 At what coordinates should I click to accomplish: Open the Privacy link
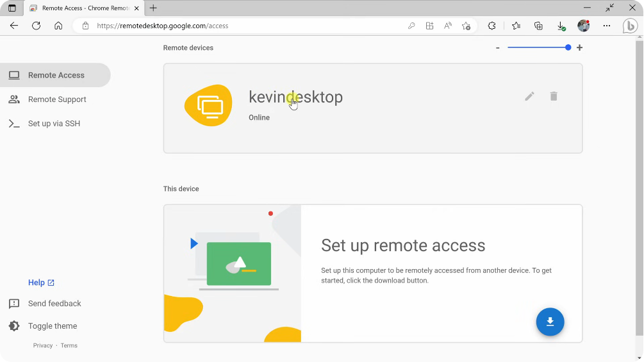click(x=43, y=345)
